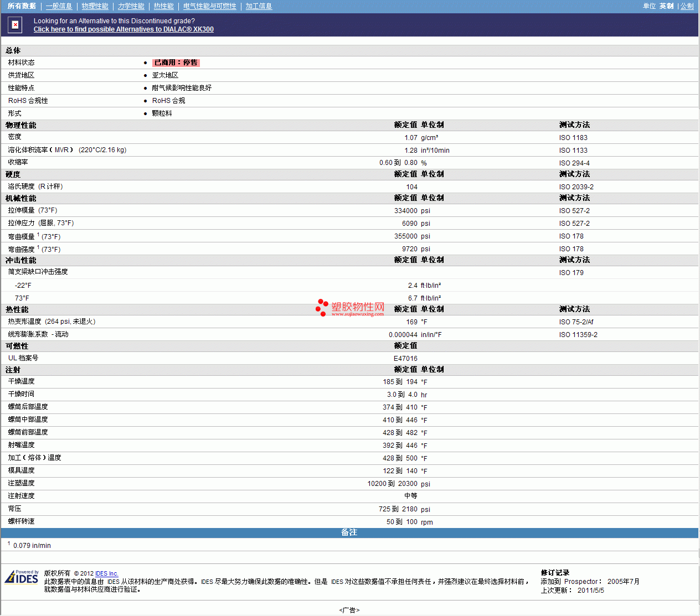The height and width of the screenshot is (616, 700).
Task: Click the 注塑温度 value 10200 到 20300
Action: [x=392, y=484]
